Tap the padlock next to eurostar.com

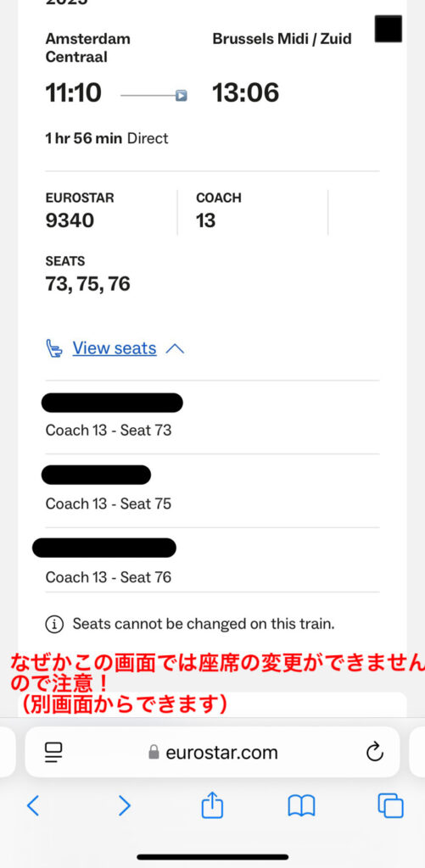click(x=154, y=752)
